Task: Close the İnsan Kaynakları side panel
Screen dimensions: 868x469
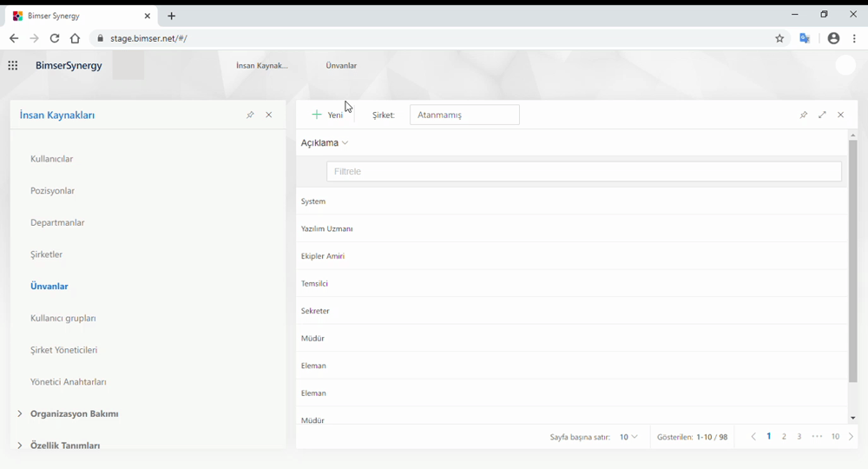Action: coord(269,115)
